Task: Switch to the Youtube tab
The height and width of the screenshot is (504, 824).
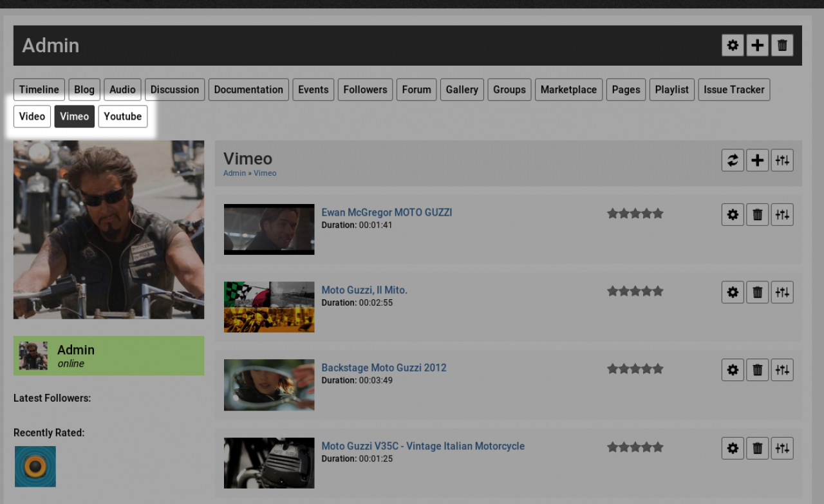Action: point(123,117)
